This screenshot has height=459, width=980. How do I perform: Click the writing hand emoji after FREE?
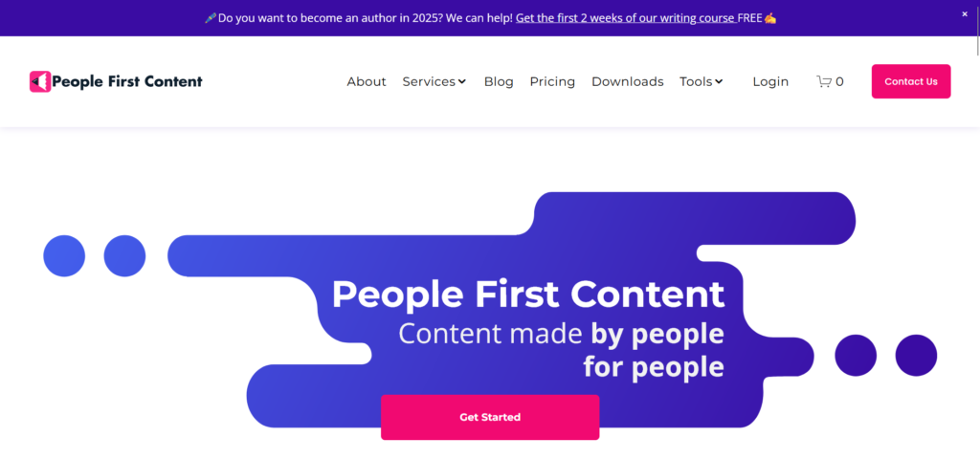770,18
